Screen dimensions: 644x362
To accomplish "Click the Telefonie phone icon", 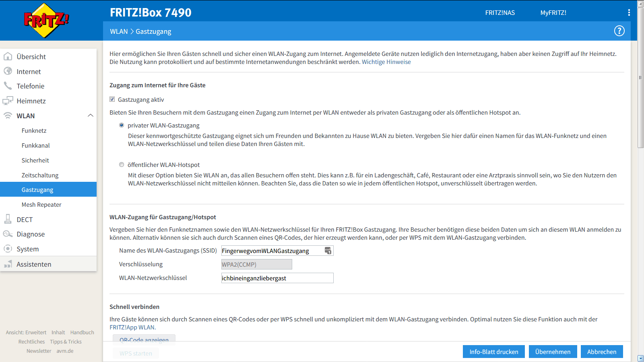I will pyautogui.click(x=8, y=86).
